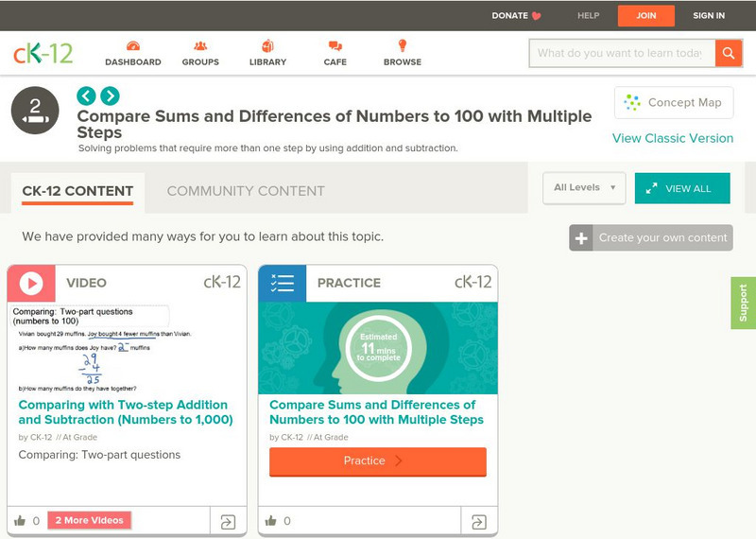Open the Dashboard icon
This screenshot has height=539, width=756.
[133, 46]
